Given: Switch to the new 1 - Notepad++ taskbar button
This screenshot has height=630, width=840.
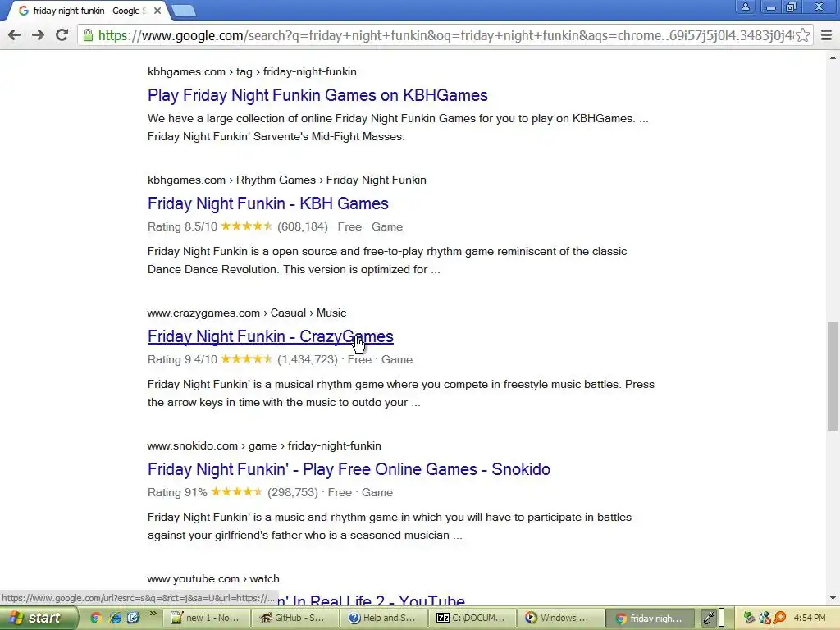Looking at the screenshot, I should click(206, 618).
